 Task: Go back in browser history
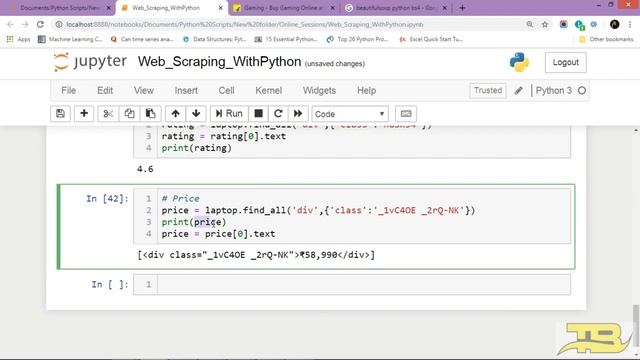tap(10, 24)
